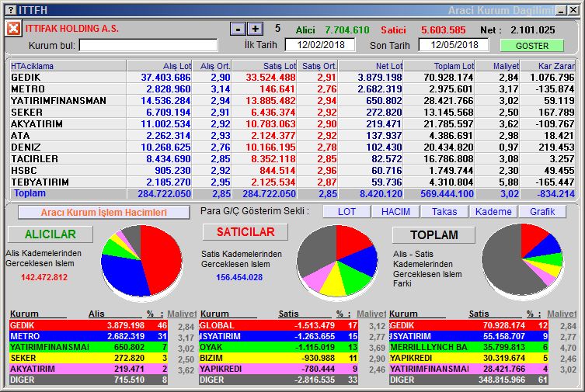This screenshot has width=585, height=392.
Task: Click blue ISYATIRIM -1.263.655 sellers row
Action: 279,336
